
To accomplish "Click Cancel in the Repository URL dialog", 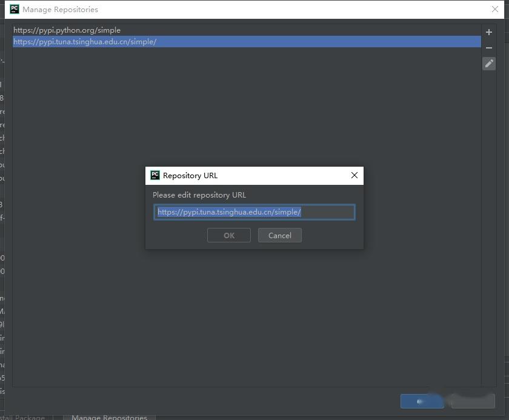I will (280, 235).
